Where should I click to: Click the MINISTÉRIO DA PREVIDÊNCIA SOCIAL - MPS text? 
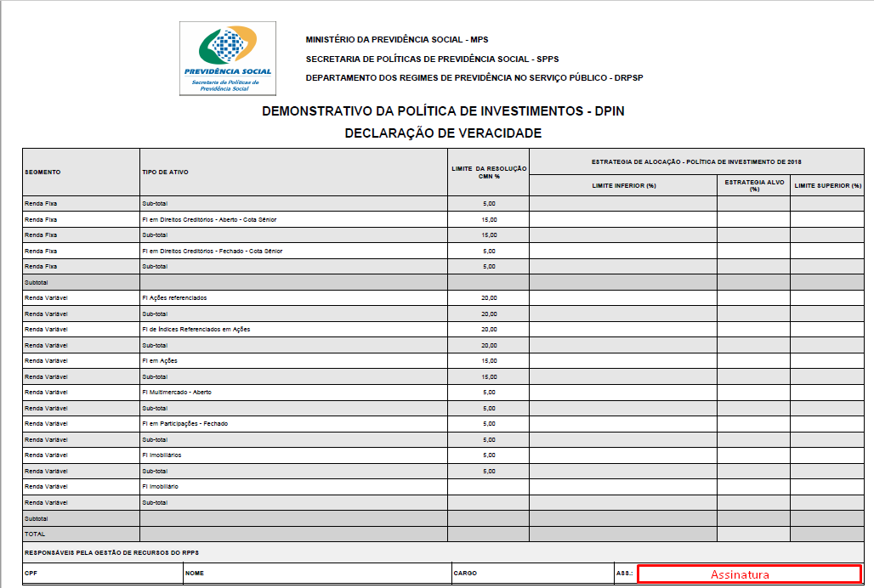(397, 40)
